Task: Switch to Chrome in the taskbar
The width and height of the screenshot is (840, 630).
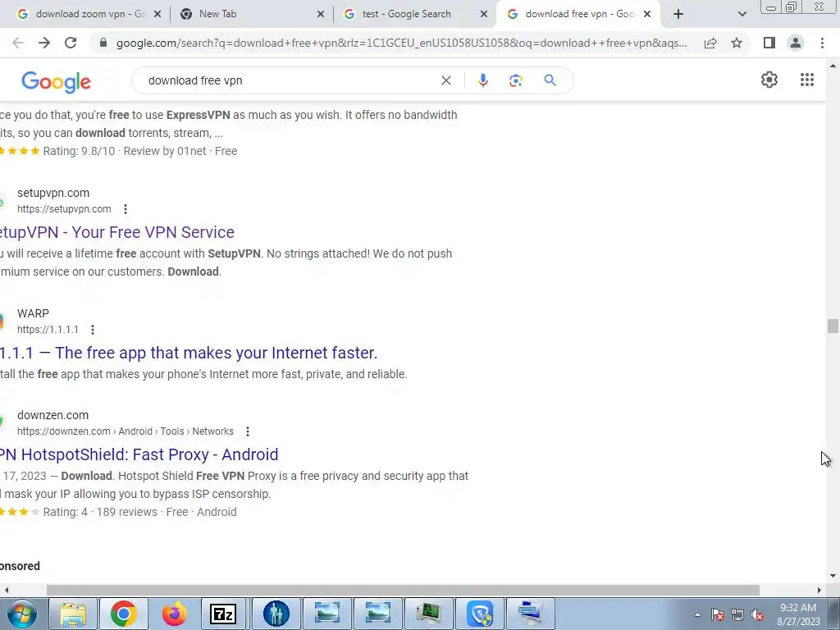Action: coord(123,614)
